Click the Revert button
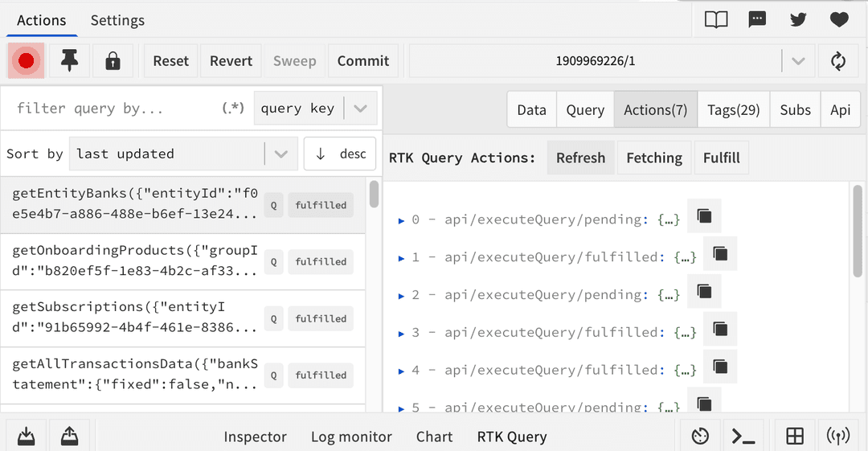Image resolution: width=868 pixels, height=451 pixels. [x=231, y=61]
